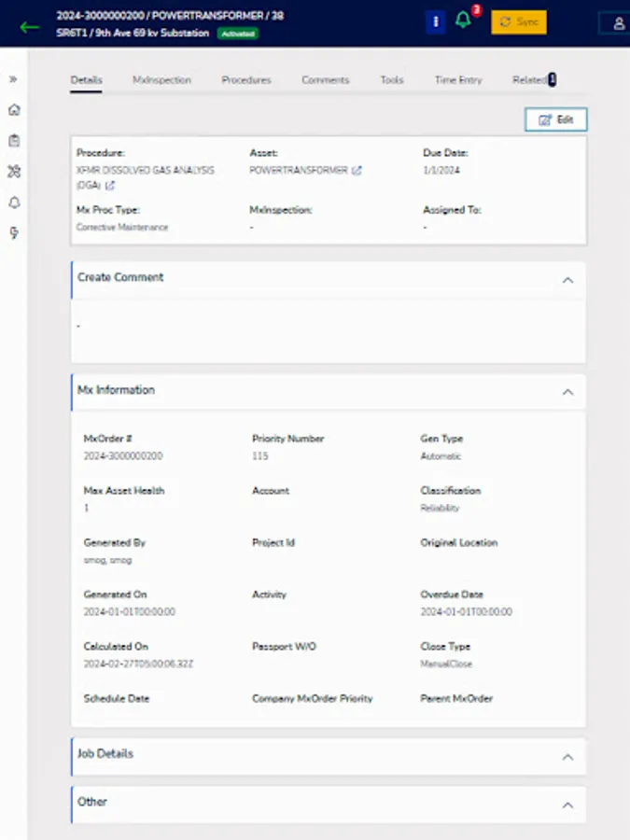The height and width of the screenshot is (840, 630).
Task: Click the Activated status badge
Action: [238, 32]
